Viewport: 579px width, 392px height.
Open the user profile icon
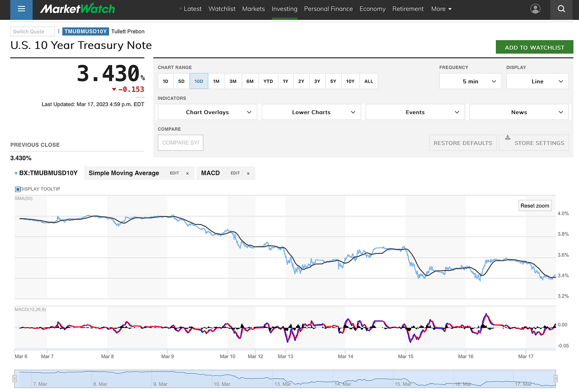(x=536, y=9)
